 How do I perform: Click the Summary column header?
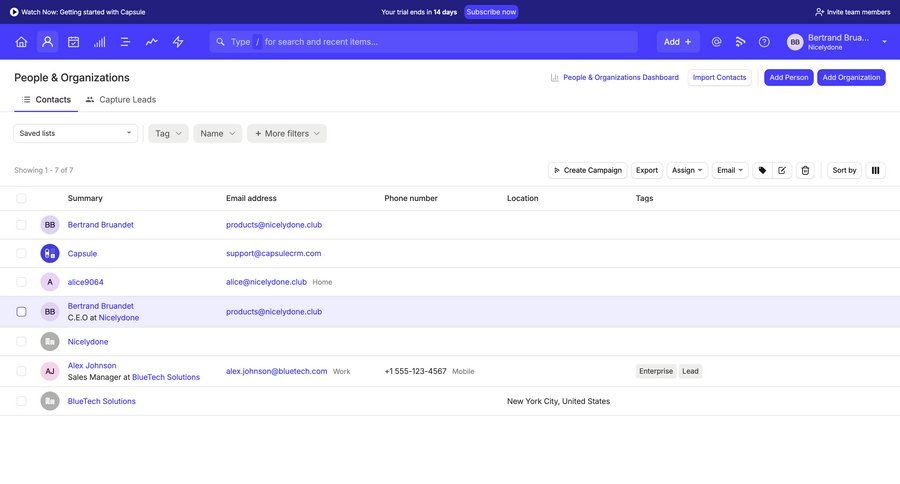click(85, 198)
